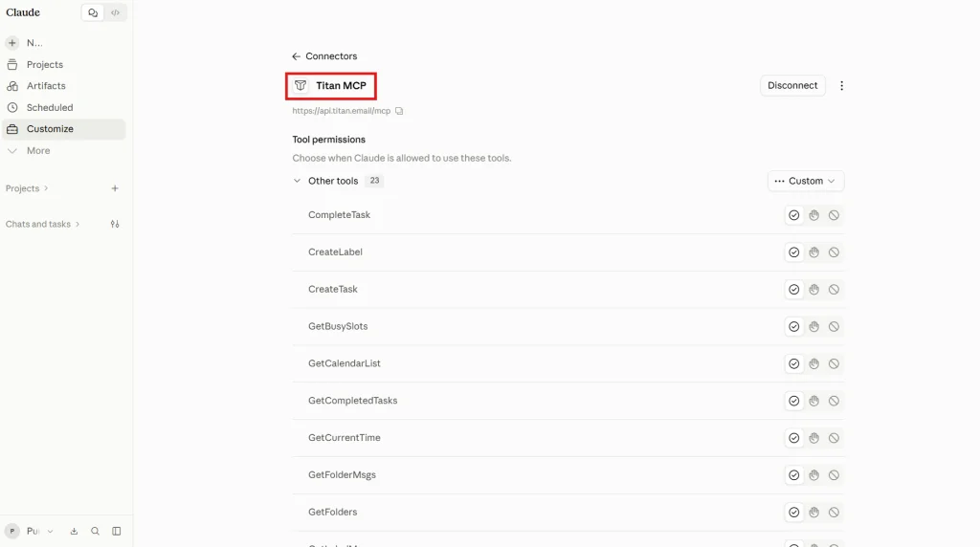Block the GetBusySlots tool
This screenshot has width=980, height=547.
[834, 327]
